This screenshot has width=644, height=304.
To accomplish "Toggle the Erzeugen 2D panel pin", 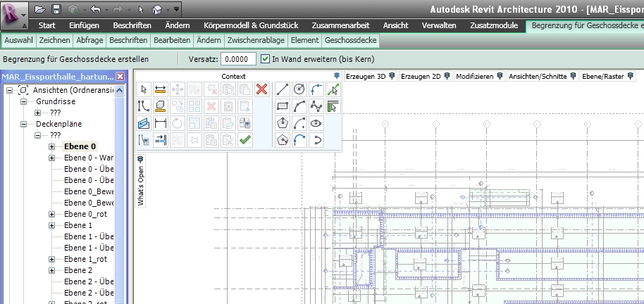I will click(447, 76).
